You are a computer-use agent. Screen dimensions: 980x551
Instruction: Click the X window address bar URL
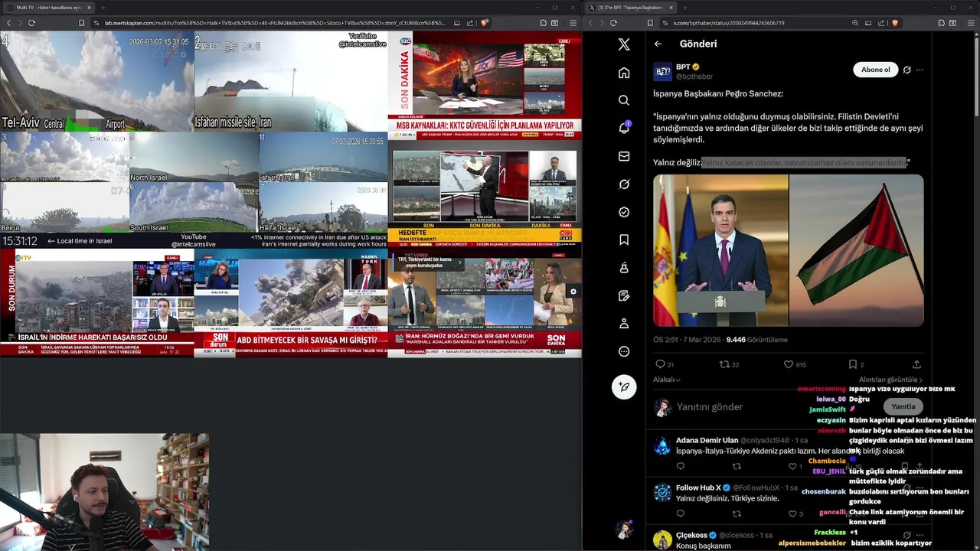tap(730, 23)
